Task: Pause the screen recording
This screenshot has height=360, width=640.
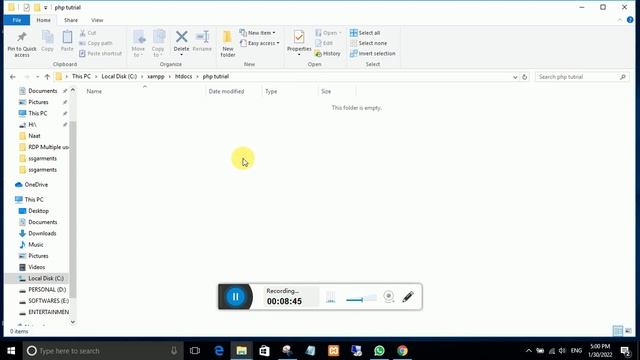Action: coord(236,297)
